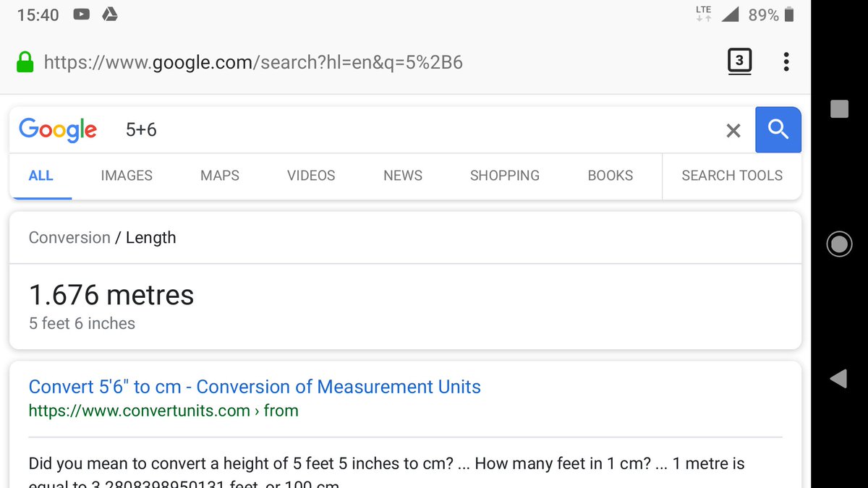Tap the 5 feet 6 inches text
Image resolution: width=868 pixels, height=488 pixels.
[82, 323]
